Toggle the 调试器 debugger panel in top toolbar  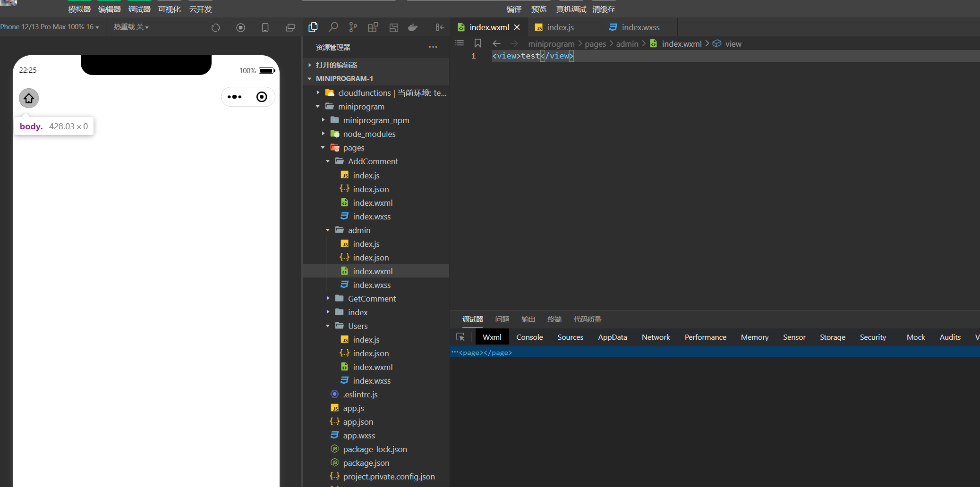139,9
